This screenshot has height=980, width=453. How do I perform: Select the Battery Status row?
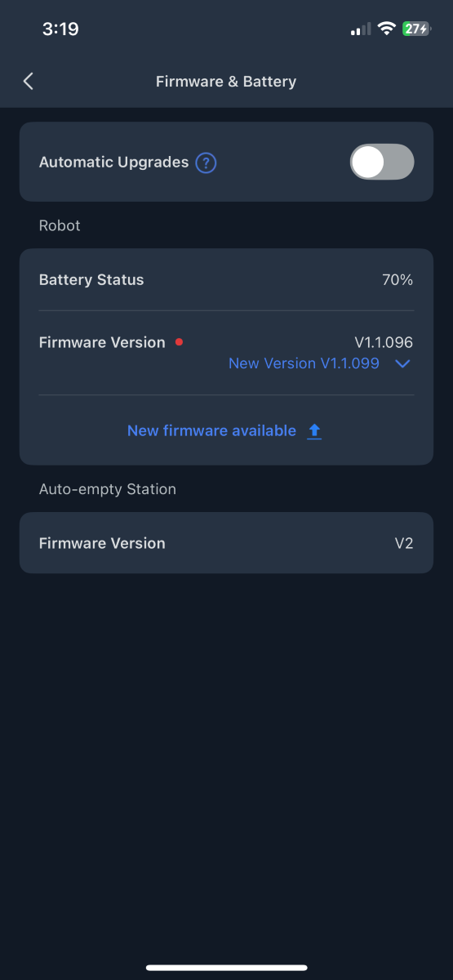pos(226,280)
